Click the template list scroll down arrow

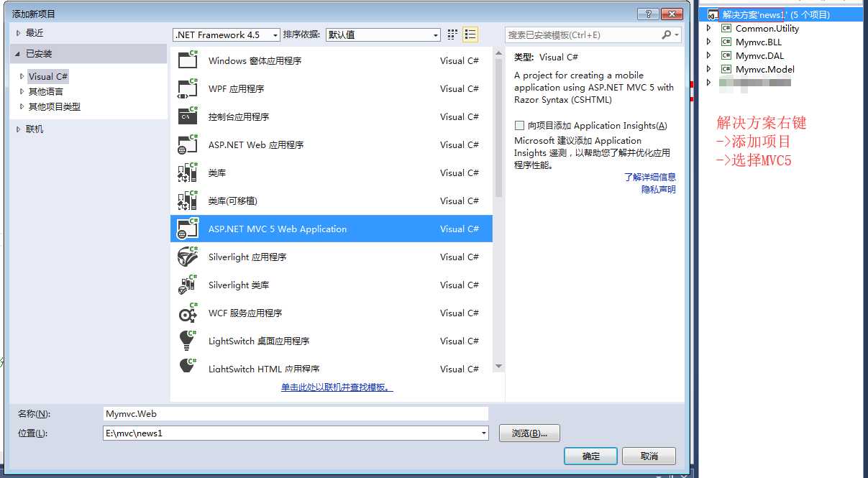pyautogui.click(x=499, y=367)
